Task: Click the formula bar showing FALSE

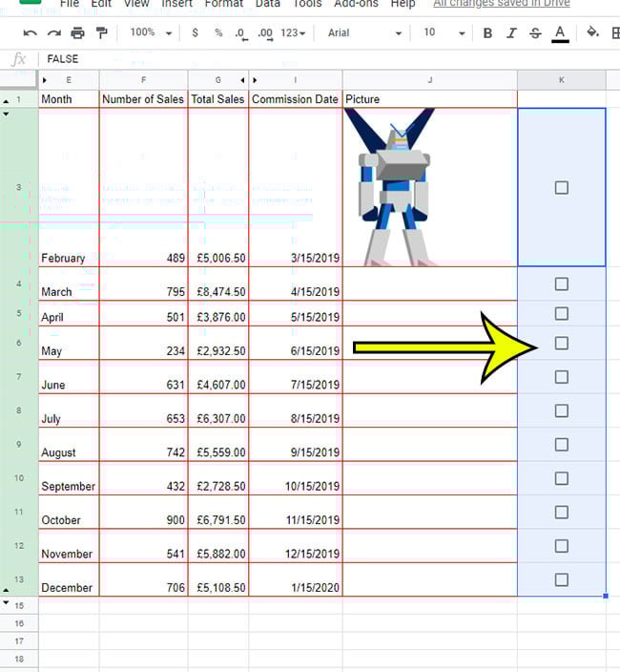Action: point(329,59)
